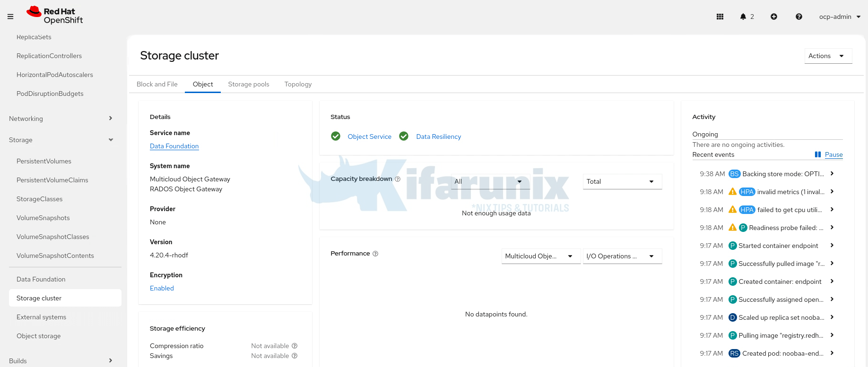
Task: Select the Object tab
Action: [x=203, y=84]
